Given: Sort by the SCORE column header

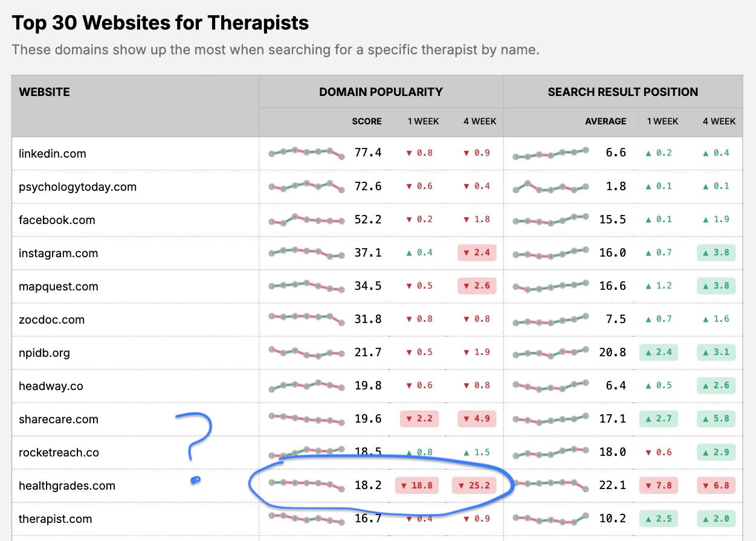Looking at the screenshot, I should click(x=367, y=121).
